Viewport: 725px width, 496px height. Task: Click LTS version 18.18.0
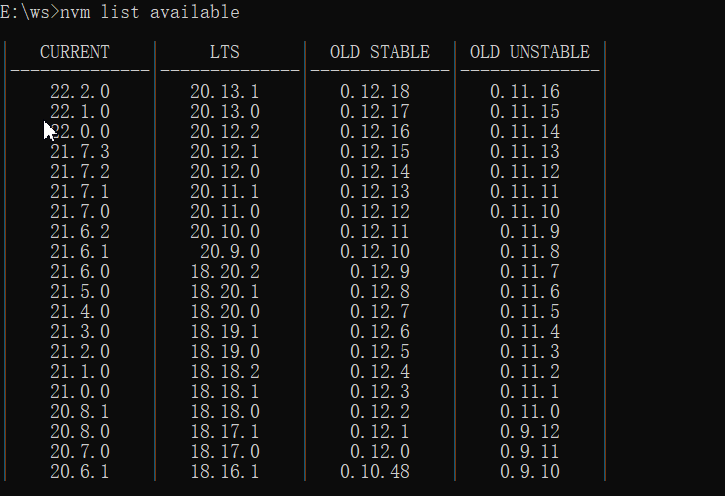click(225, 411)
